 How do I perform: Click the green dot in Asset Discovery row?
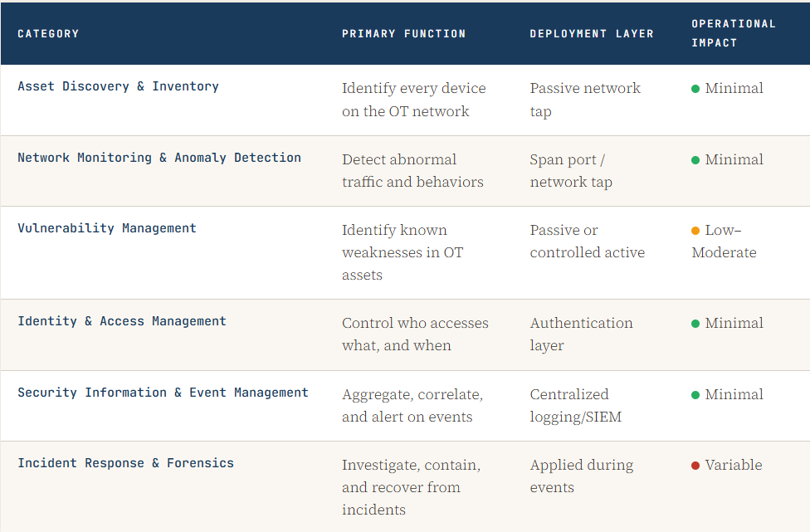coord(695,89)
